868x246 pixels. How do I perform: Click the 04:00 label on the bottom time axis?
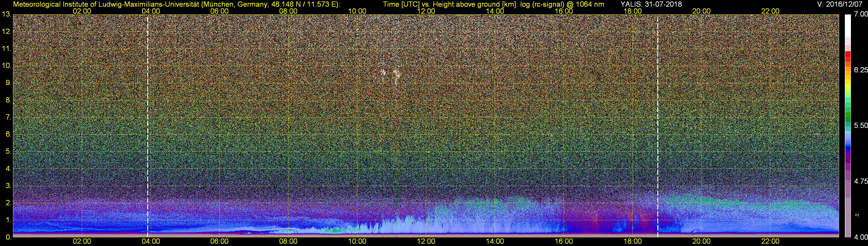coord(151,241)
